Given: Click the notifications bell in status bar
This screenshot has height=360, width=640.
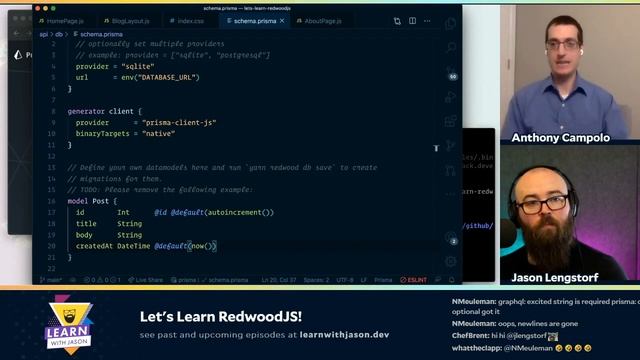Looking at the screenshot, I should tap(452, 280).
